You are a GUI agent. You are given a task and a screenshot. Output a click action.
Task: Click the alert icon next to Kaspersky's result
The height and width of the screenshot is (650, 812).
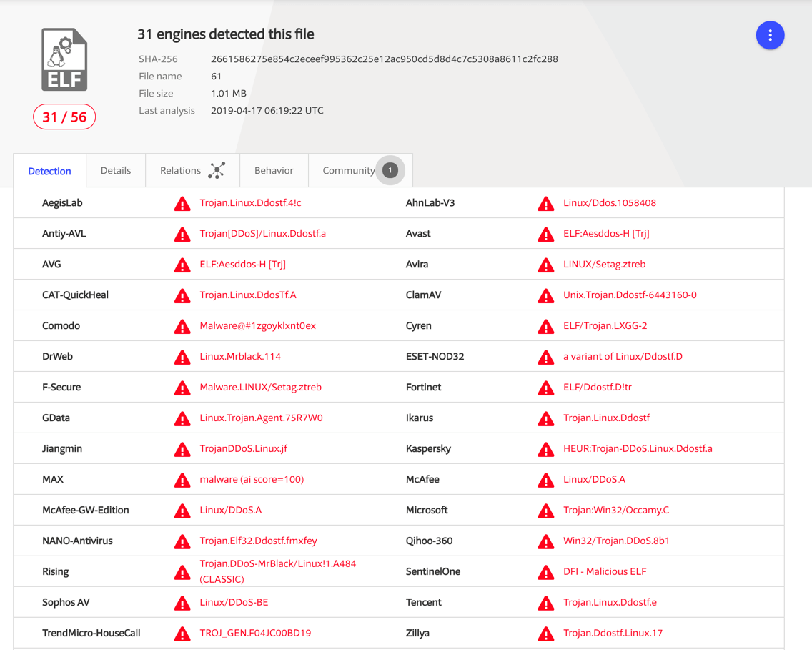click(x=546, y=449)
